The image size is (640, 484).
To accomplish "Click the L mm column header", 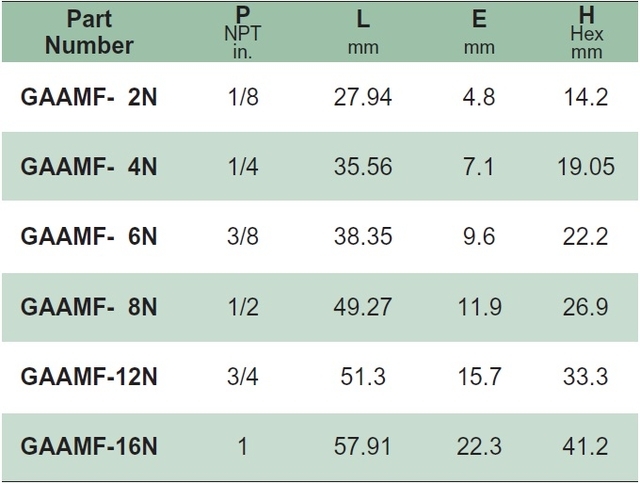I will 363,32.
